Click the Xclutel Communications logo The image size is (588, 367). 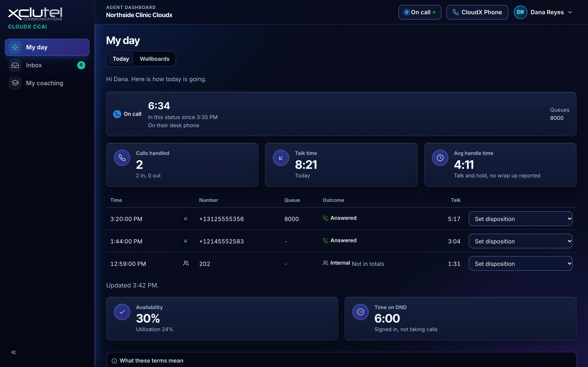35,14
